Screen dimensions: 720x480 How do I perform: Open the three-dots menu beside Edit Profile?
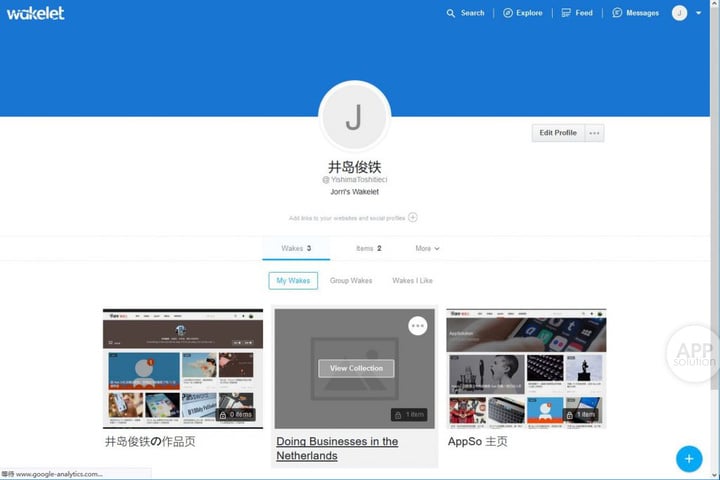[x=594, y=133]
